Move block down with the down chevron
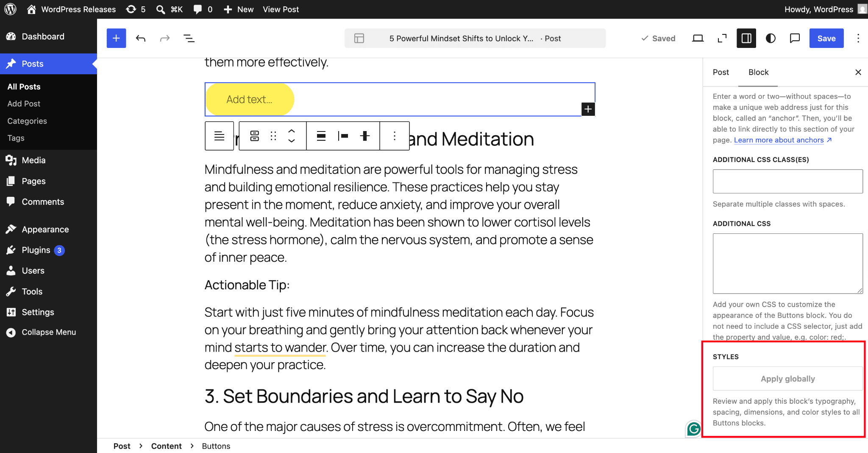This screenshot has height=453, width=868. tap(292, 141)
